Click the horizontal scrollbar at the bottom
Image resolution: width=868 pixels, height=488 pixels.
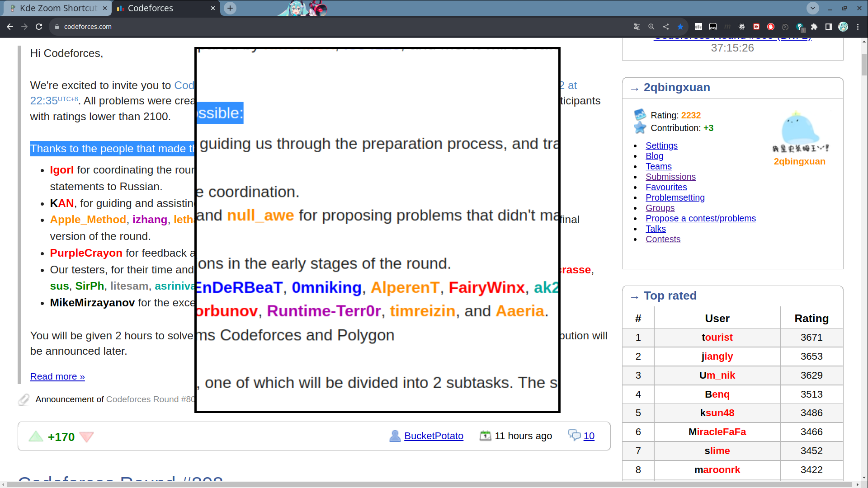pos(429,484)
